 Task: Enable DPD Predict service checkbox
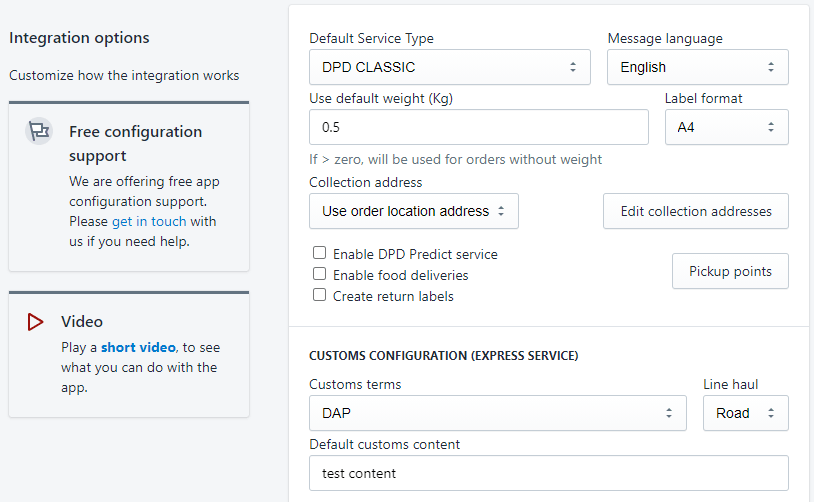click(320, 254)
